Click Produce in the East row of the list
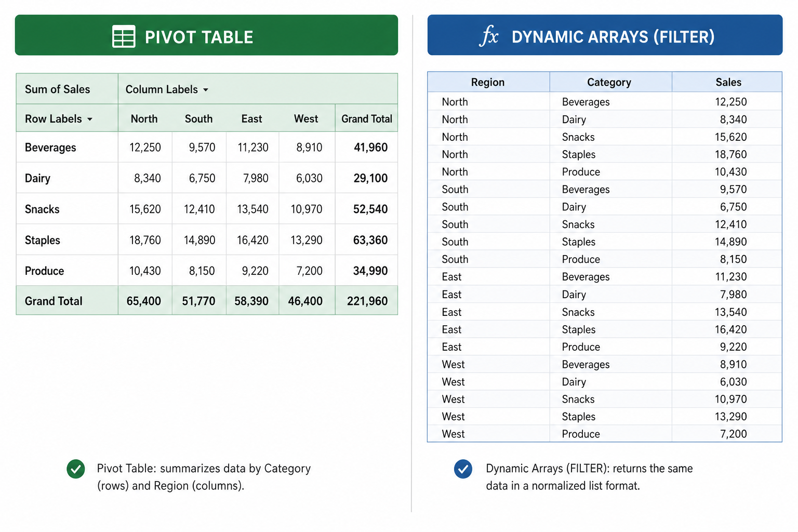The height and width of the screenshot is (532, 798). [581, 347]
